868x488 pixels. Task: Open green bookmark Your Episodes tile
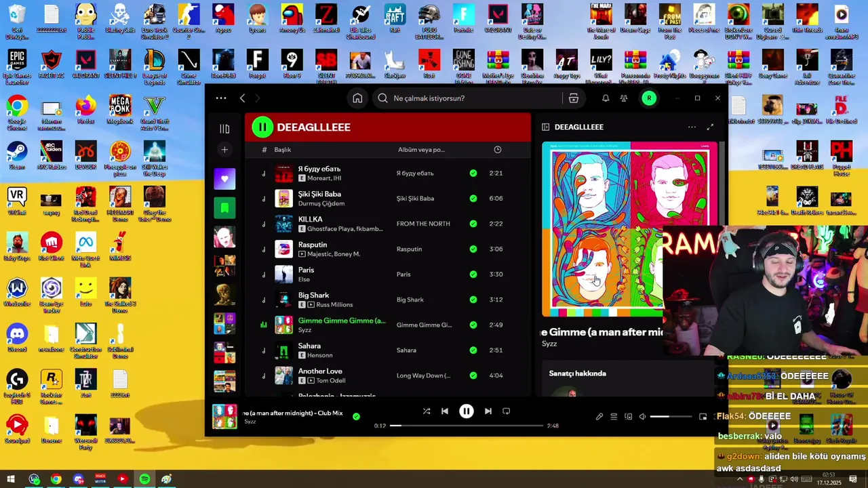point(224,207)
